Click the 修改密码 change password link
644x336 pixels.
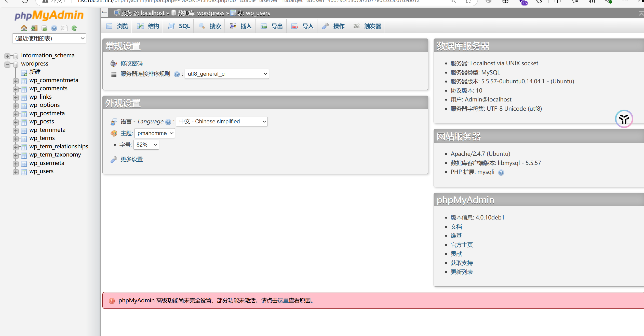point(131,63)
